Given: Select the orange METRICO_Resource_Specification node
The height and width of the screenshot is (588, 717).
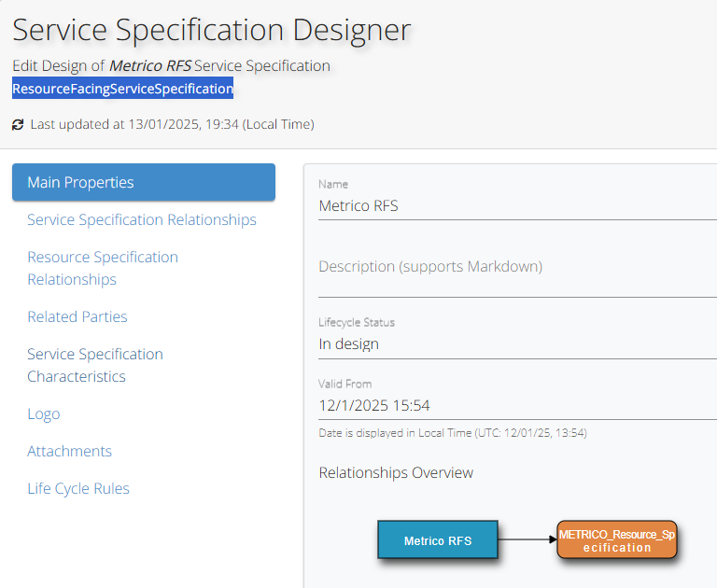Looking at the screenshot, I should tap(616, 540).
